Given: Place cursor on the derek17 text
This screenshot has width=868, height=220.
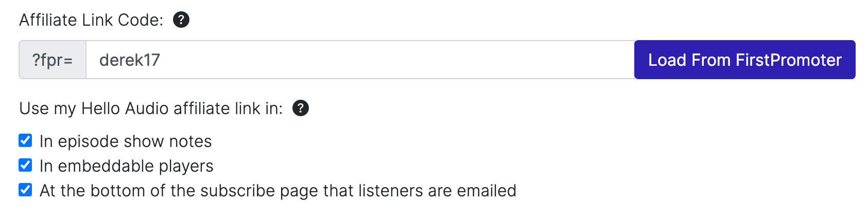Looking at the screenshot, I should tap(130, 60).
